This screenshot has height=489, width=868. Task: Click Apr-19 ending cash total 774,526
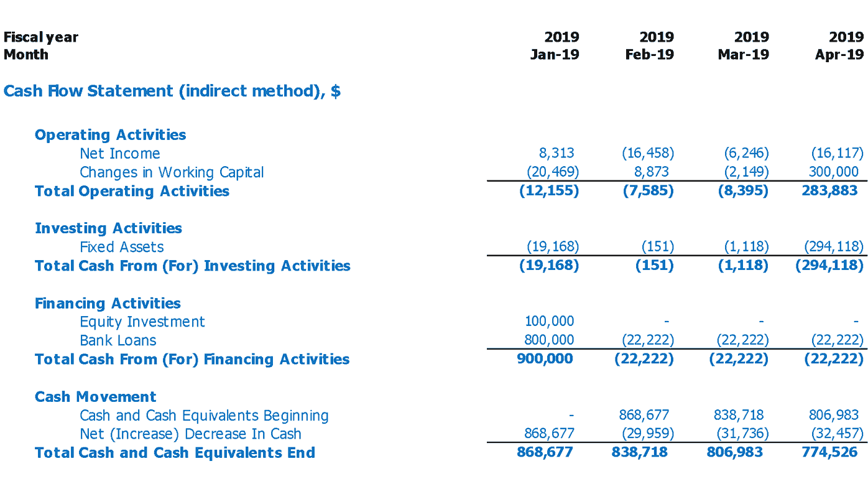click(829, 452)
